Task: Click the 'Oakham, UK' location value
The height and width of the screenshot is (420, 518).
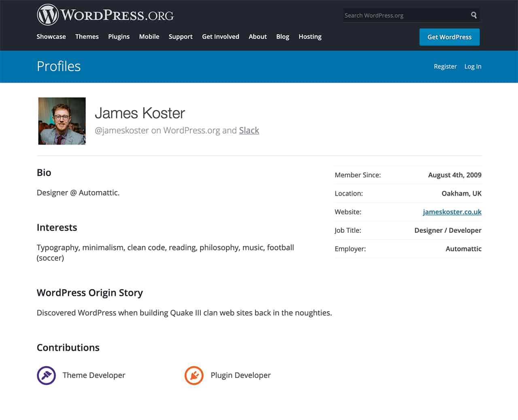Action: coord(462,193)
